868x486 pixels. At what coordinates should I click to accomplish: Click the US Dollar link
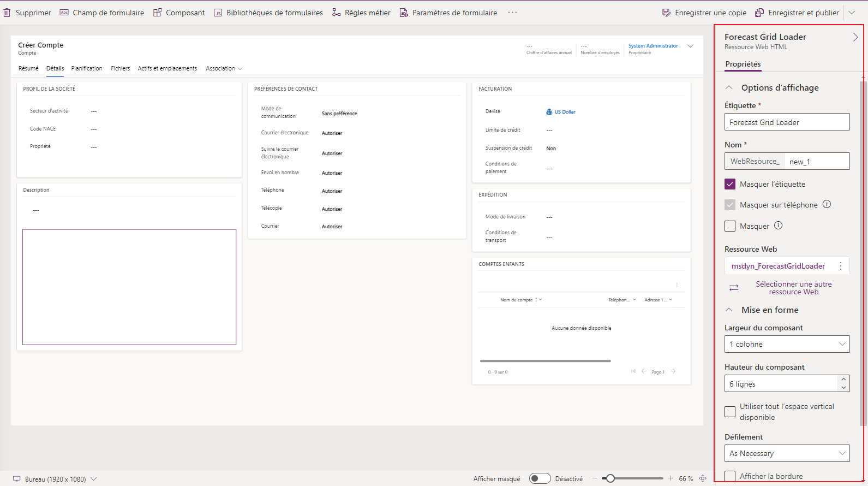565,112
